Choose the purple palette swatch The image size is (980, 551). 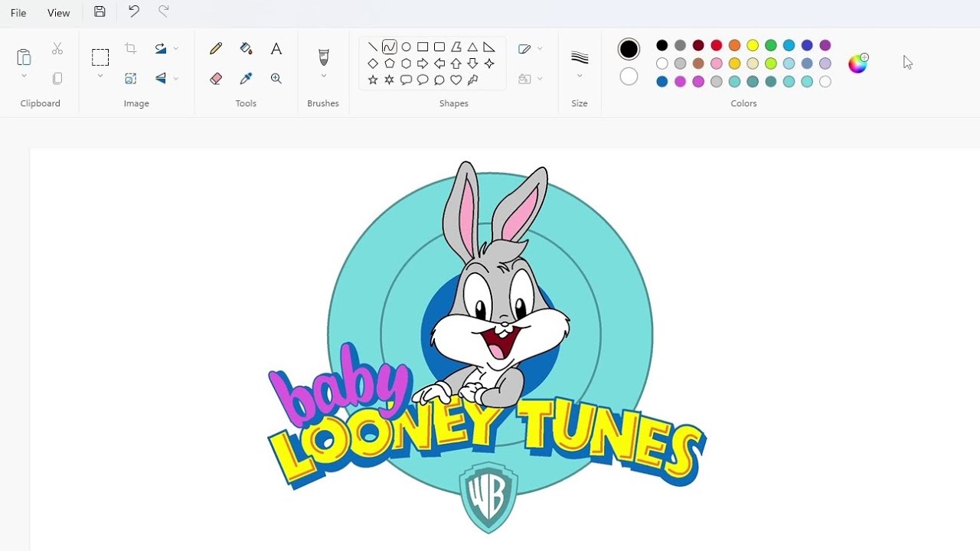pyautogui.click(x=825, y=45)
